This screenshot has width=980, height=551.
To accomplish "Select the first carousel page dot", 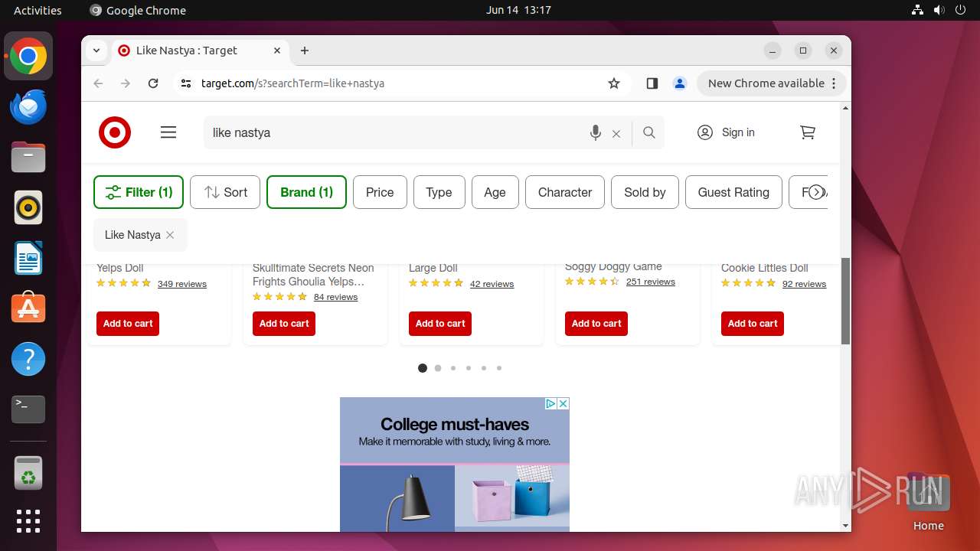I will click(x=423, y=368).
